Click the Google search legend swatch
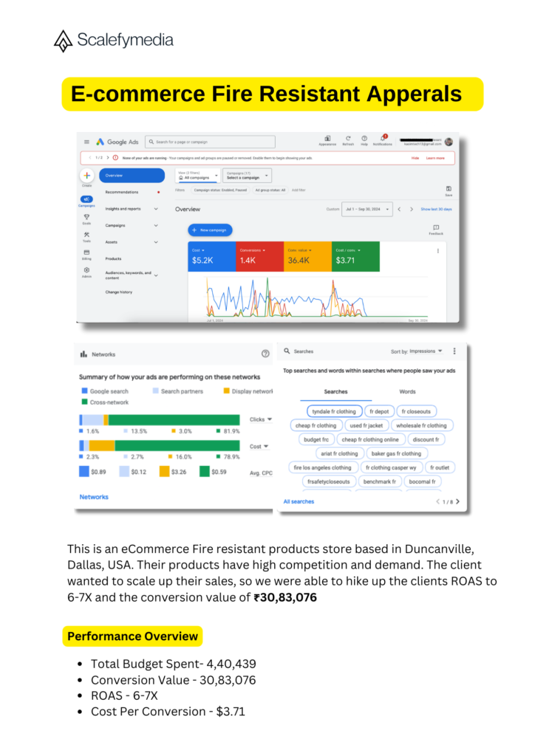The image size is (535, 756). point(84,391)
